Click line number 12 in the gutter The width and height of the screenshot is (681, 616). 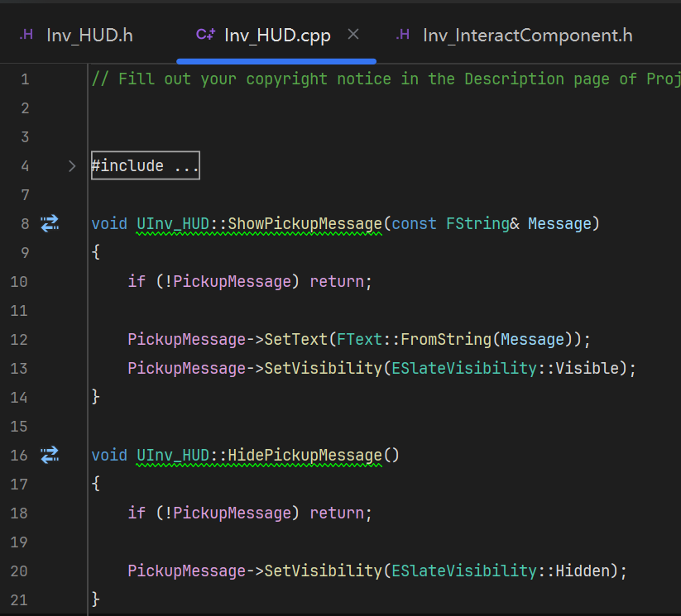tap(19, 340)
